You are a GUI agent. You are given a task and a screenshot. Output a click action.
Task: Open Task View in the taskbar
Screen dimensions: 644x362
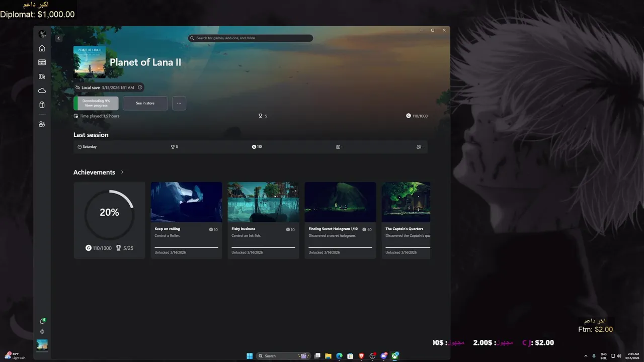[x=317, y=356]
